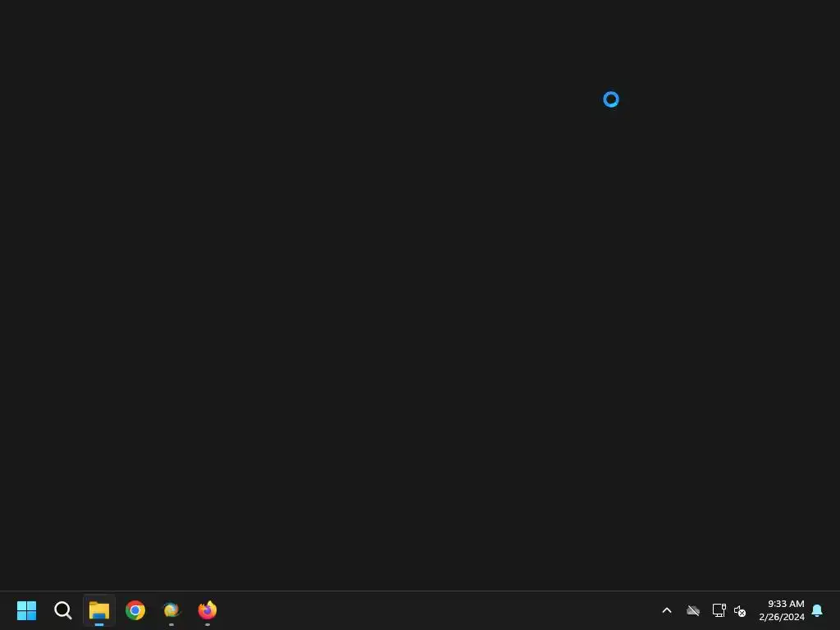840x630 pixels.
Task: Open the OneDrive cloud tray icon
Action: 693,610
